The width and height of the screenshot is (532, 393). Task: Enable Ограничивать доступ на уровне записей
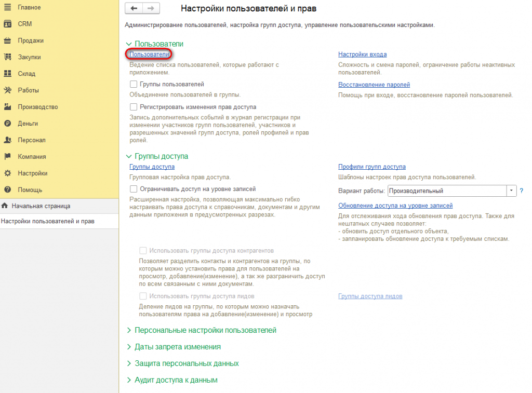pyautogui.click(x=134, y=189)
